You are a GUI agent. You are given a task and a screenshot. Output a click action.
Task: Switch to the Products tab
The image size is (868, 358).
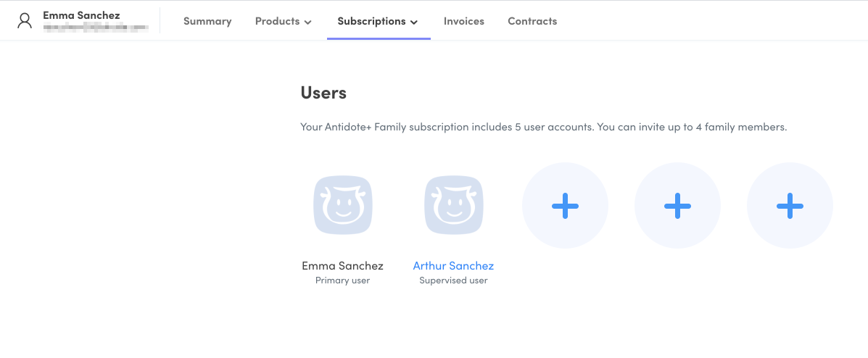pos(277,21)
